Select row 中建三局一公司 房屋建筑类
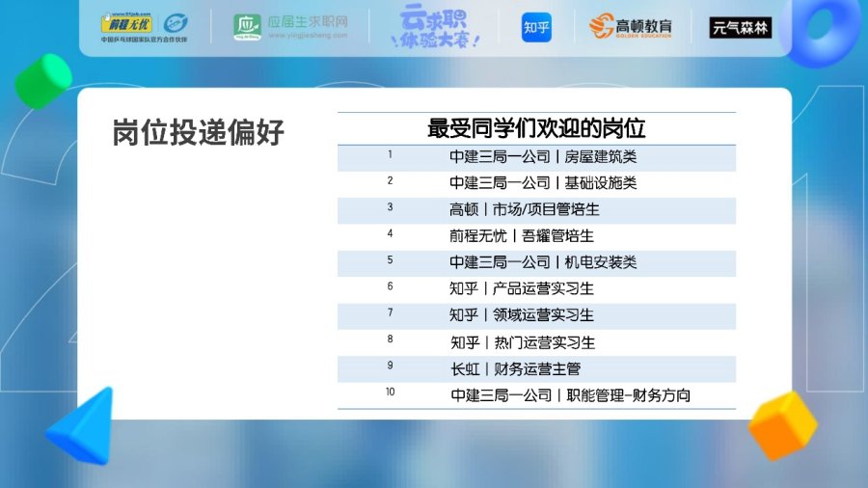Image resolution: width=868 pixels, height=488 pixels. point(536,157)
